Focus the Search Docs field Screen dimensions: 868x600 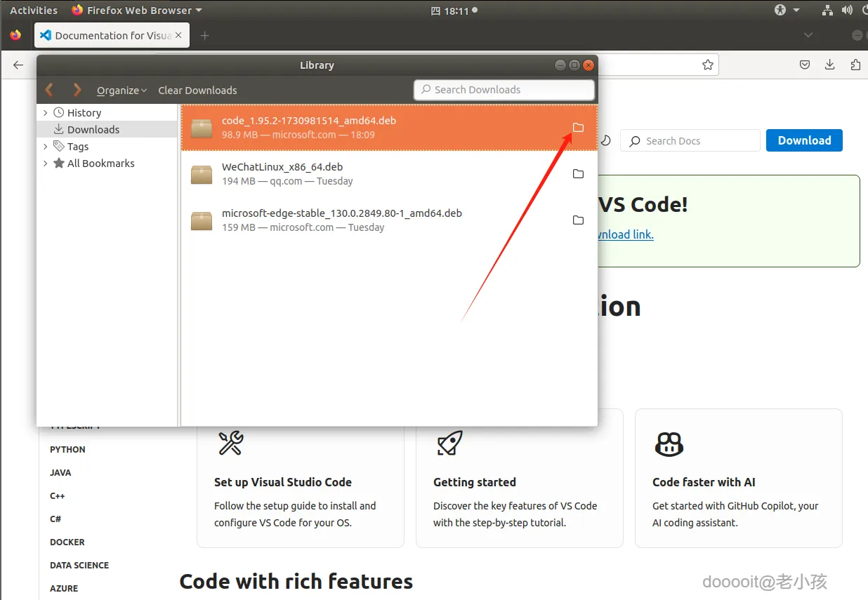pyautogui.click(x=690, y=140)
